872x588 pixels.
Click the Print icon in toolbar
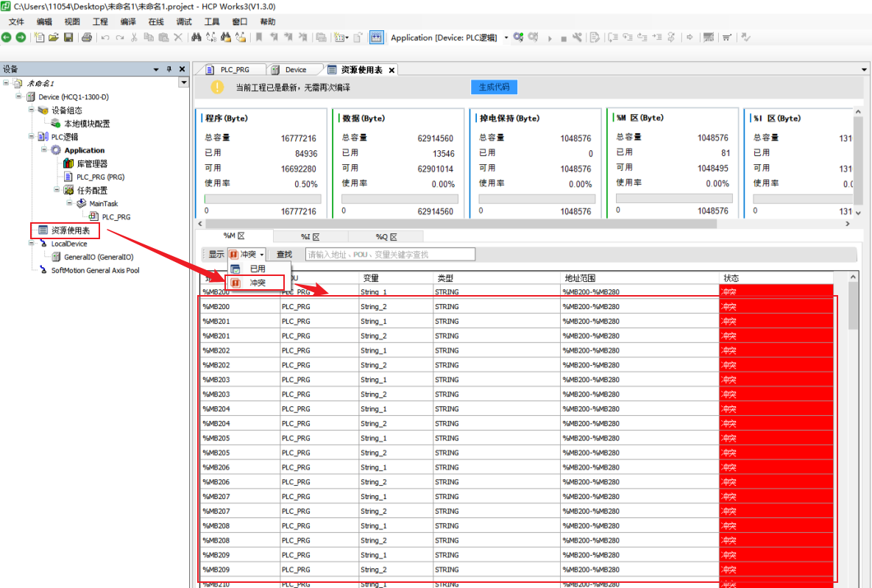[x=87, y=38]
